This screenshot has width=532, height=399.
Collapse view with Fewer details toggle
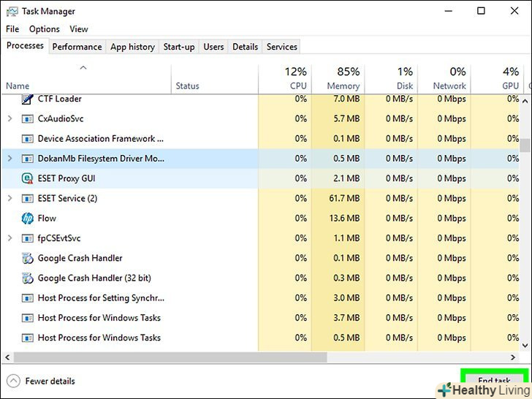point(13,381)
